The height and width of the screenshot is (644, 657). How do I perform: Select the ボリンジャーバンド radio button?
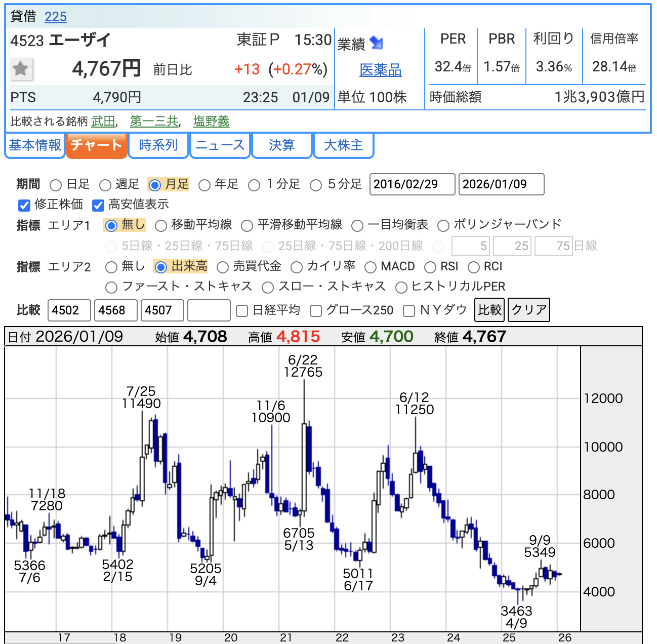443,226
